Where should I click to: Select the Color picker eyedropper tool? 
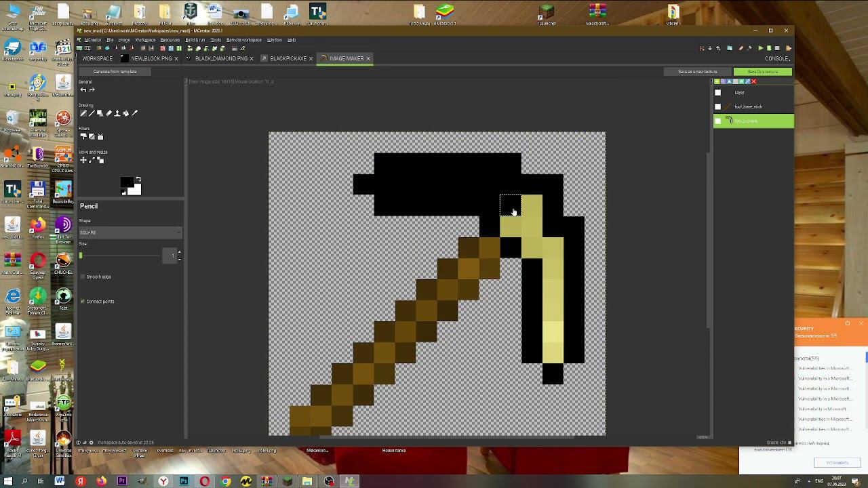coord(134,113)
